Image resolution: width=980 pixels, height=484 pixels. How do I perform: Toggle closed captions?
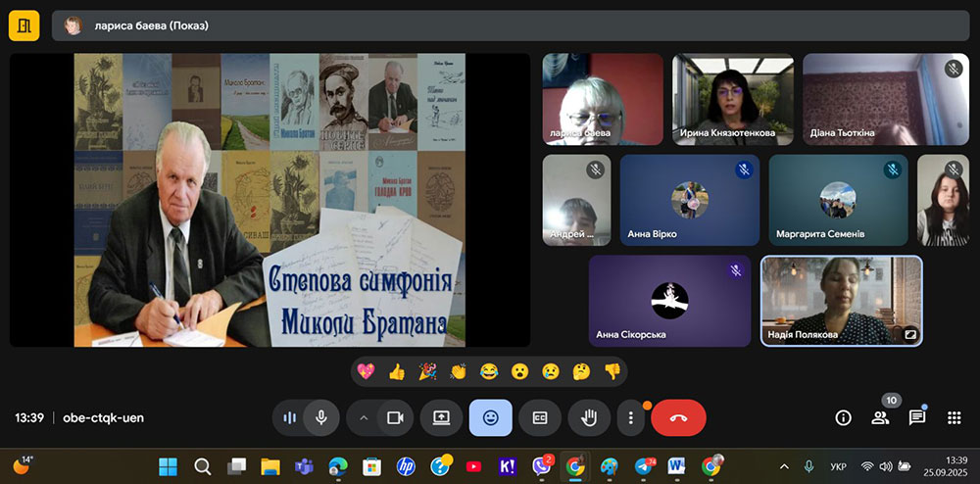pyautogui.click(x=539, y=417)
